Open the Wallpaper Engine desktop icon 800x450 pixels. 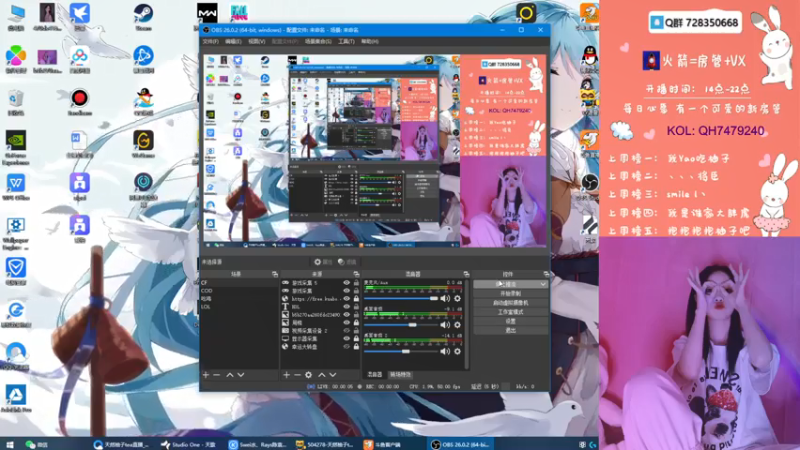[x=16, y=234]
